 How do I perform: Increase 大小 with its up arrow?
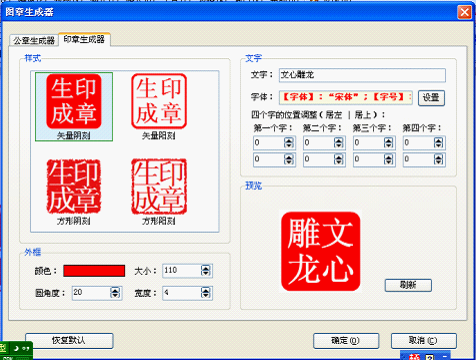click(x=206, y=268)
